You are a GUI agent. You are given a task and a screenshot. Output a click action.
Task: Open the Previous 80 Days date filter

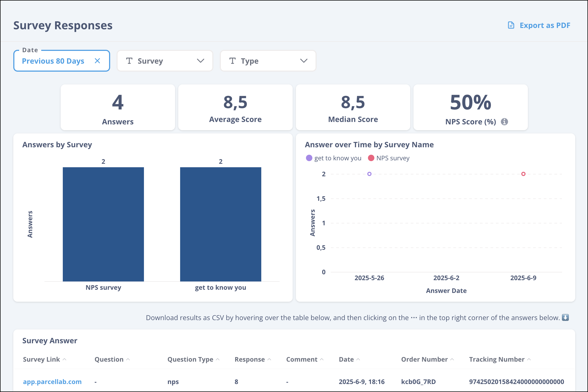(x=53, y=61)
